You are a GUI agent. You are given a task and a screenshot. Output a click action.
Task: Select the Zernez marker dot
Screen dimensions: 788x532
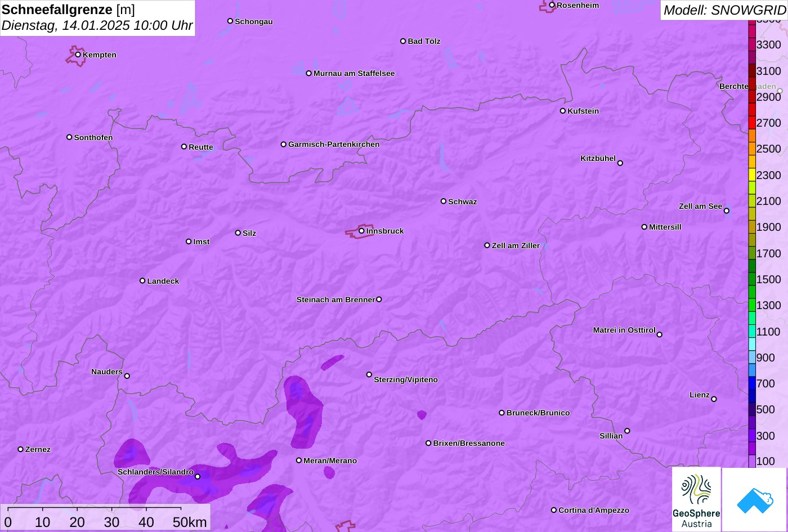(x=21, y=449)
